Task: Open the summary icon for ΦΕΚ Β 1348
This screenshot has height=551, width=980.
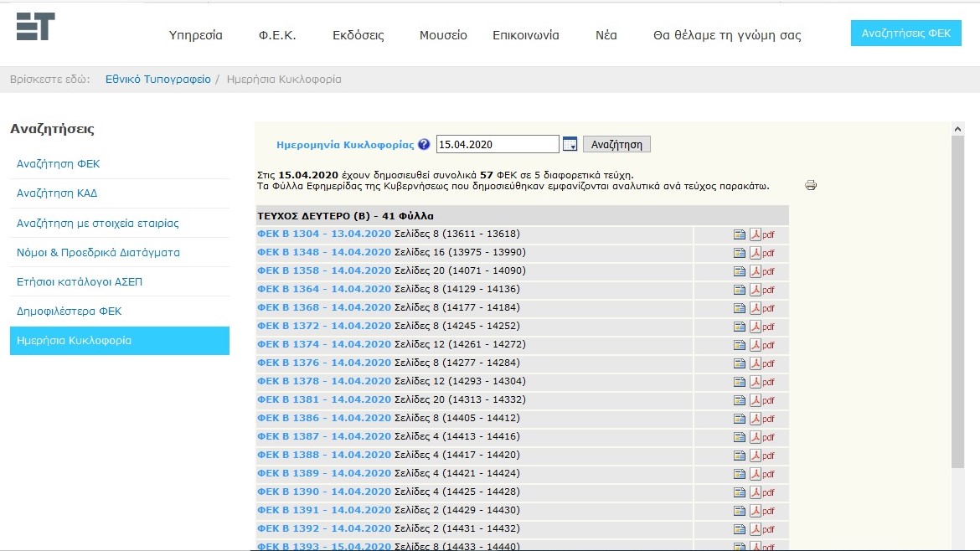Action: click(740, 253)
